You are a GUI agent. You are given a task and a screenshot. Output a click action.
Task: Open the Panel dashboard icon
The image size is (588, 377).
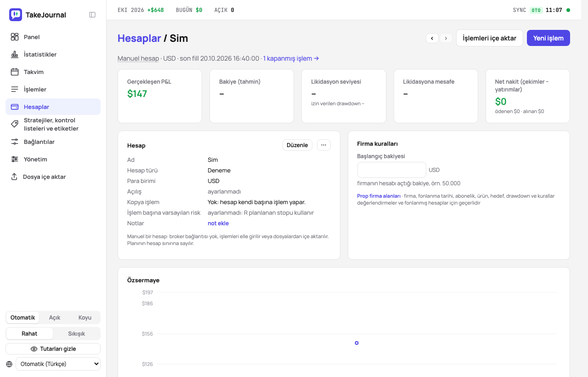(x=15, y=37)
